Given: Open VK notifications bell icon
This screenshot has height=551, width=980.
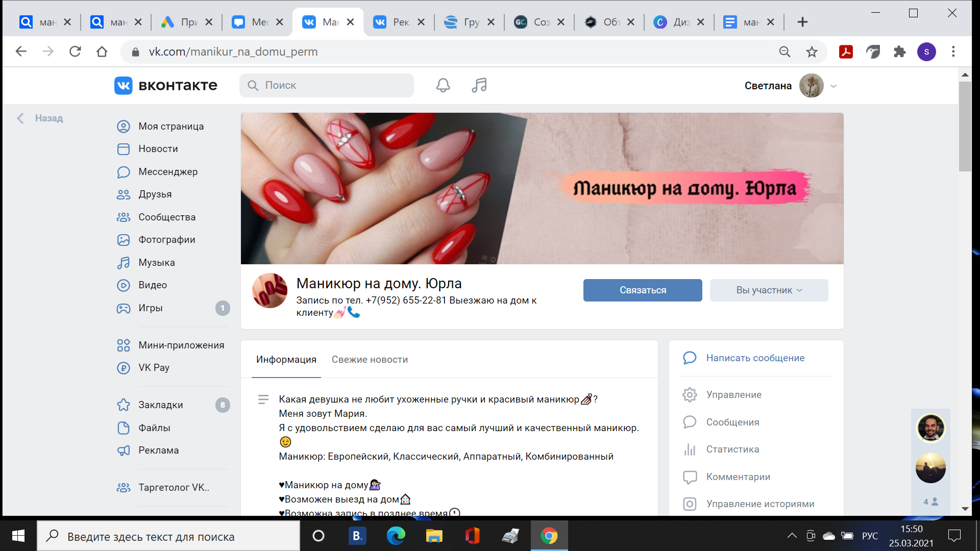Looking at the screenshot, I should pyautogui.click(x=443, y=85).
